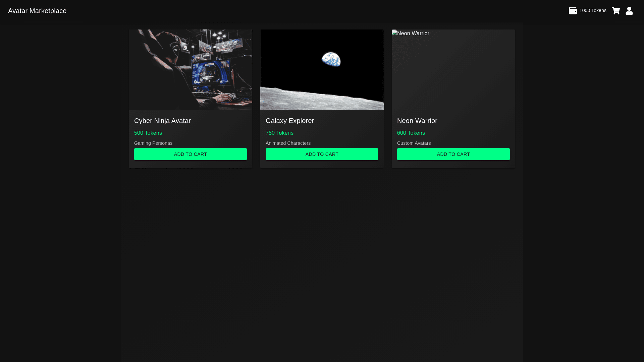Add Cyber Ninja Avatar to cart
This screenshot has height=362, width=644.
[x=190, y=154]
